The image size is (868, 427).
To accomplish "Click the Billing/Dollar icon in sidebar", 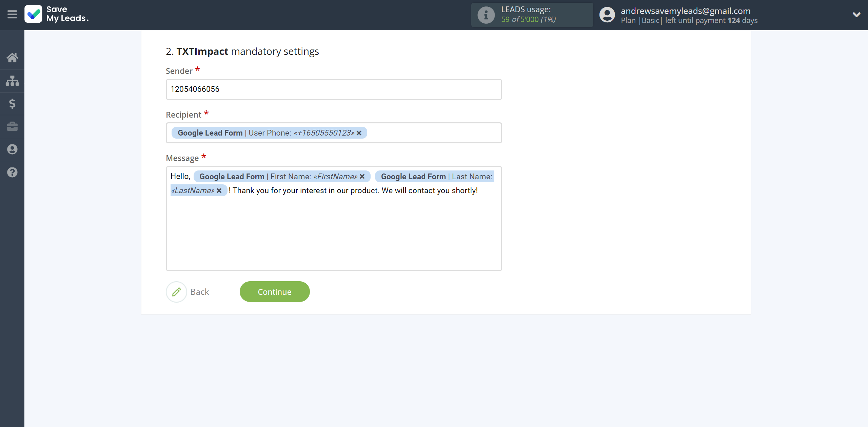I will (x=12, y=103).
